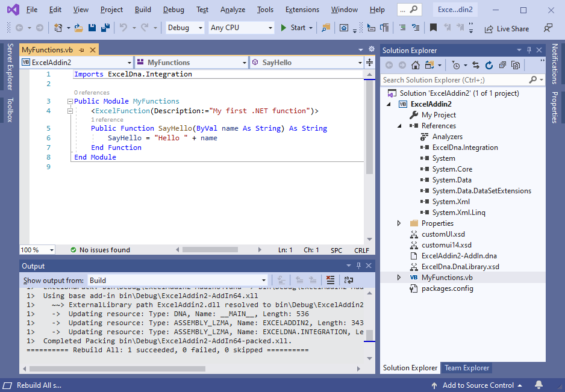
Task: Open the search box in title bar
Action: tap(410, 10)
